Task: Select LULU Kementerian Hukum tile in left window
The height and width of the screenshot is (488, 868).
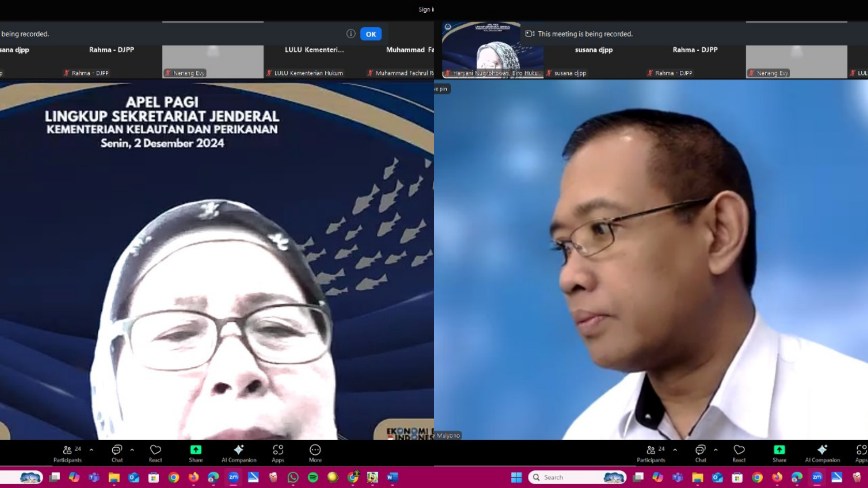Action: (314, 61)
